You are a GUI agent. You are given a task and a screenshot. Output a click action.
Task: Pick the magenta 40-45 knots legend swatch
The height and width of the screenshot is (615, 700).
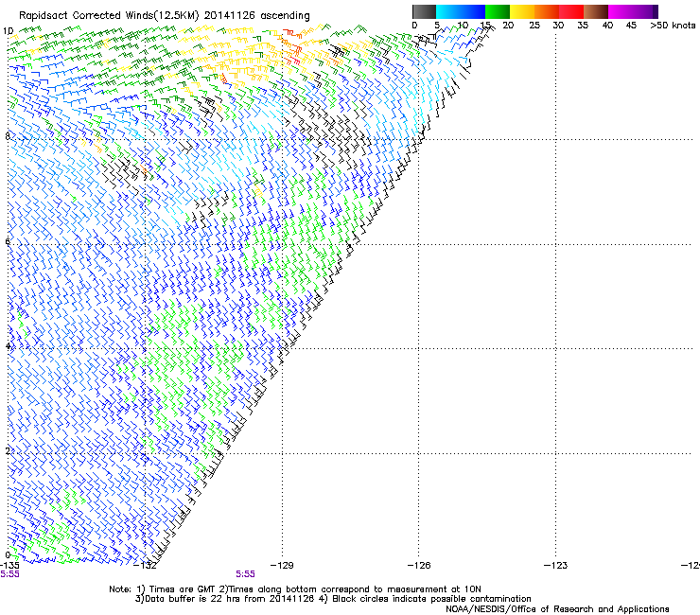(x=621, y=11)
